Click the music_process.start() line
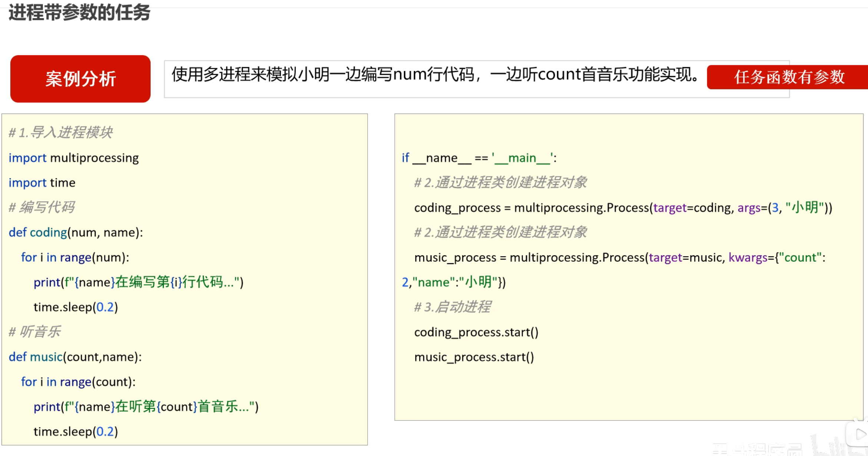 [474, 357]
